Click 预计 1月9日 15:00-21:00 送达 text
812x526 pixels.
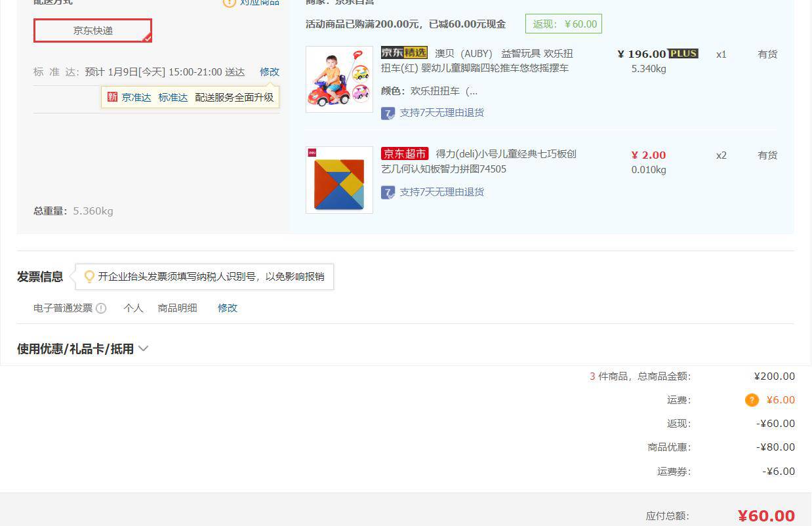pos(165,71)
